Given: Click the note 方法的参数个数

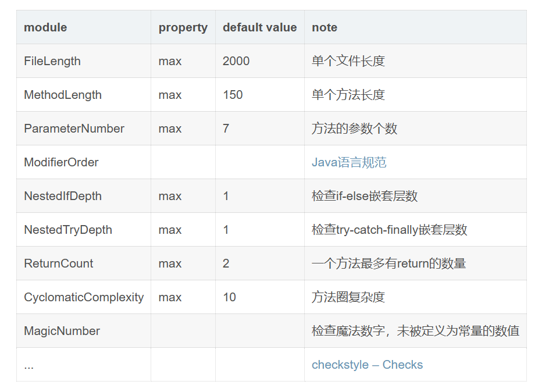Looking at the screenshot, I should 354,129.
